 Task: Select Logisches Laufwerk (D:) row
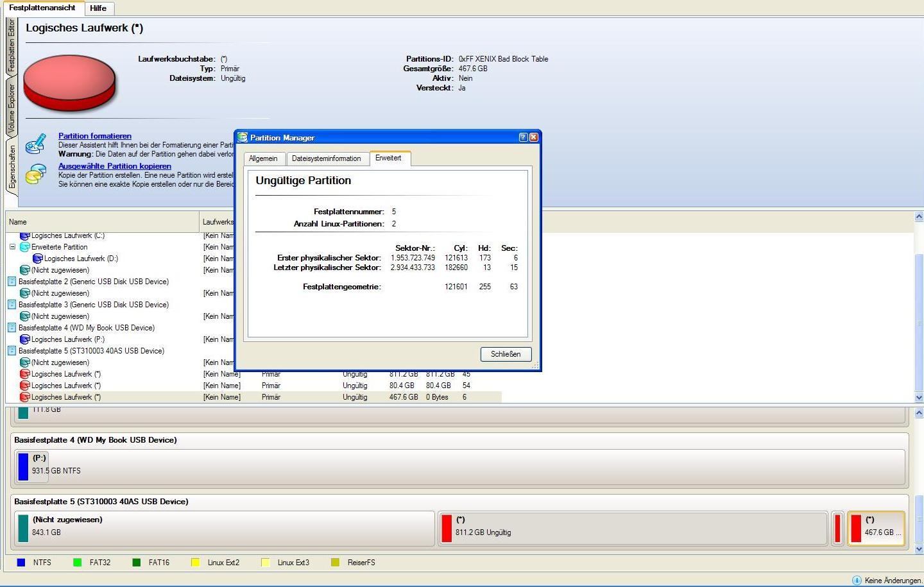(x=81, y=259)
